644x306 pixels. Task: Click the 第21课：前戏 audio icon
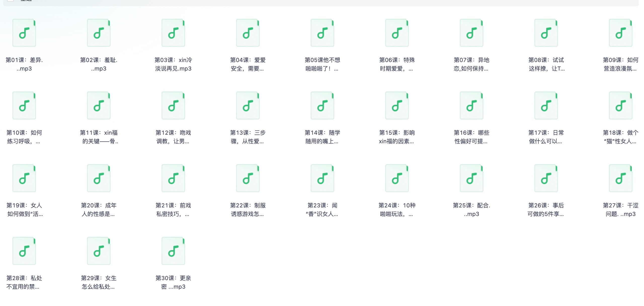click(x=173, y=178)
